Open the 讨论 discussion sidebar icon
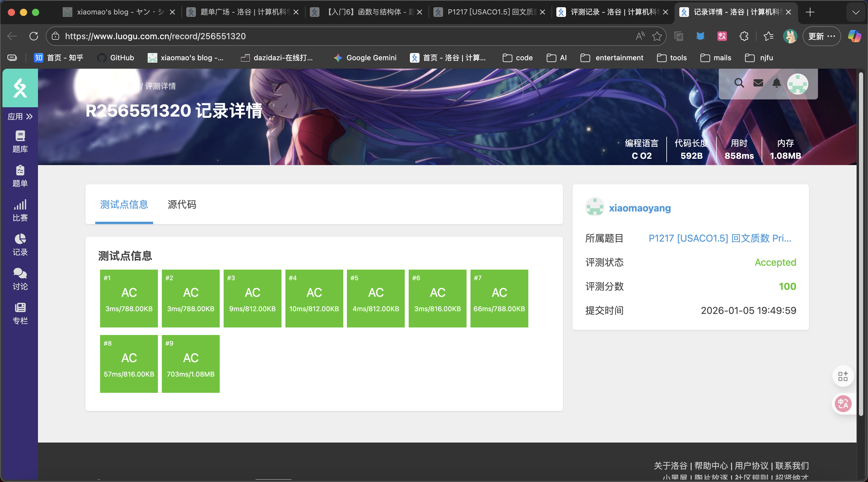868x482 pixels. [20, 279]
